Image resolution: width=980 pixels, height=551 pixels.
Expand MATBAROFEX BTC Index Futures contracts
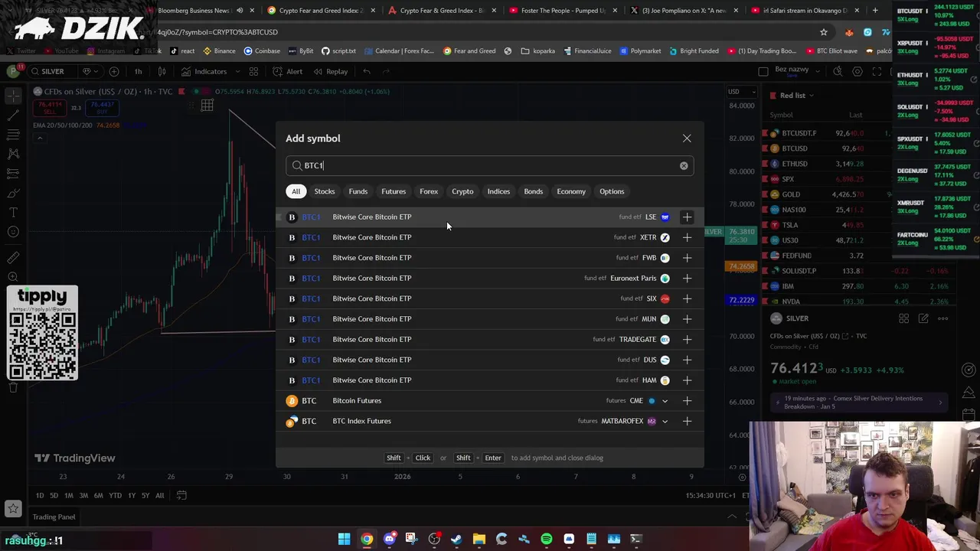point(665,421)
